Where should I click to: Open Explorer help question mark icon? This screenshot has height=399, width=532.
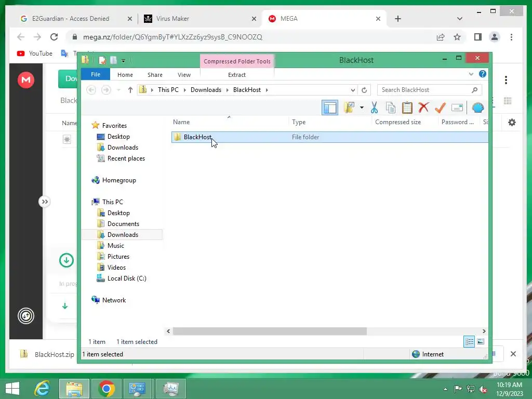pos(483,74)
